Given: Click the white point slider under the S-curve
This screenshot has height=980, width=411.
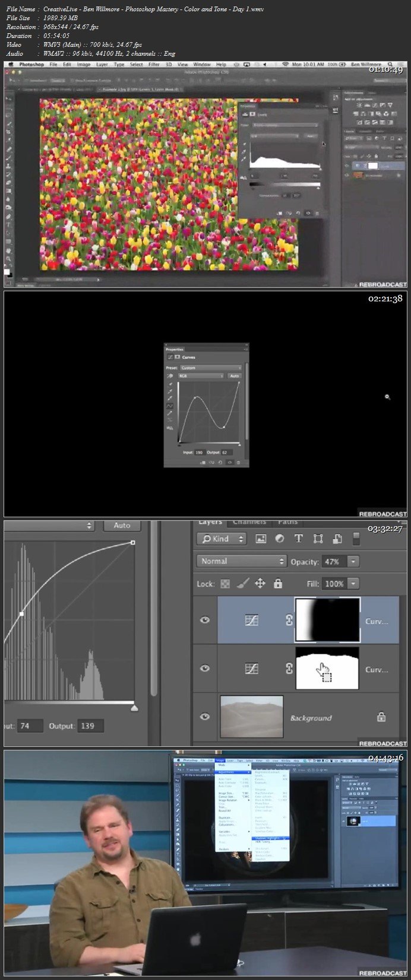Looking at the screenshot, I should click(239, 445).
